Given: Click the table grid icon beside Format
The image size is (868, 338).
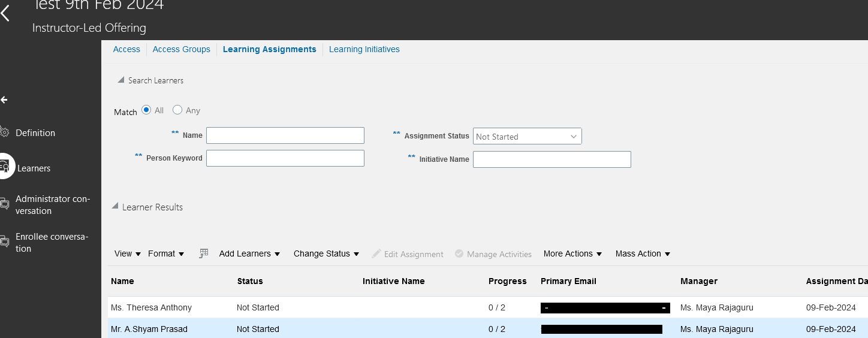Looking at the screenshot, I should (204, 253).
